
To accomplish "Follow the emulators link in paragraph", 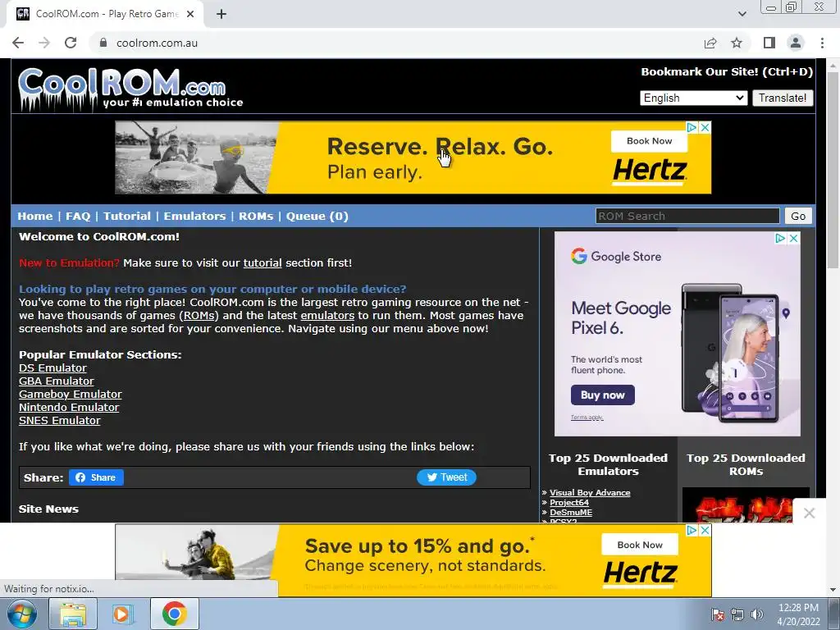I will pyautogui.click(x=327, y=316).
